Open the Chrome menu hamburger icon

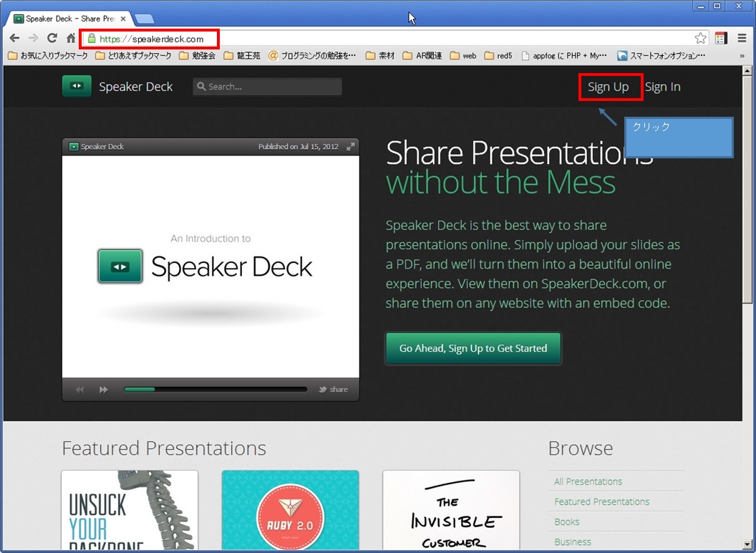742,38
